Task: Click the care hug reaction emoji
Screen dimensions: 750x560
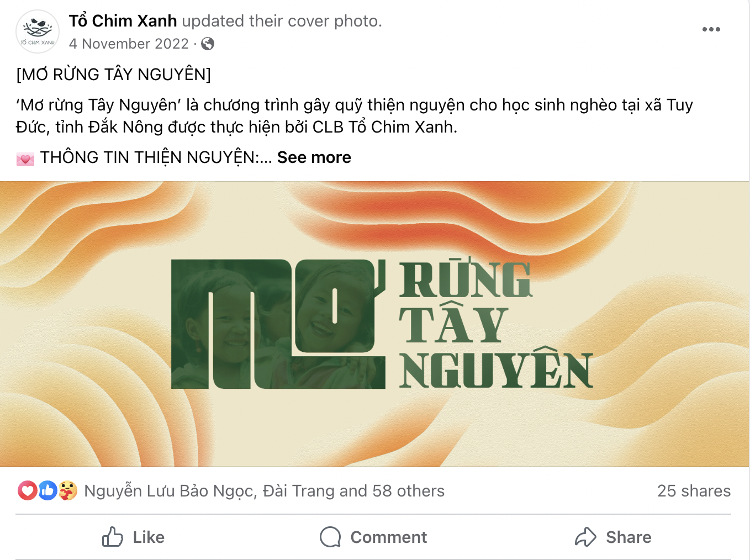Action: [x=68, y=490]
